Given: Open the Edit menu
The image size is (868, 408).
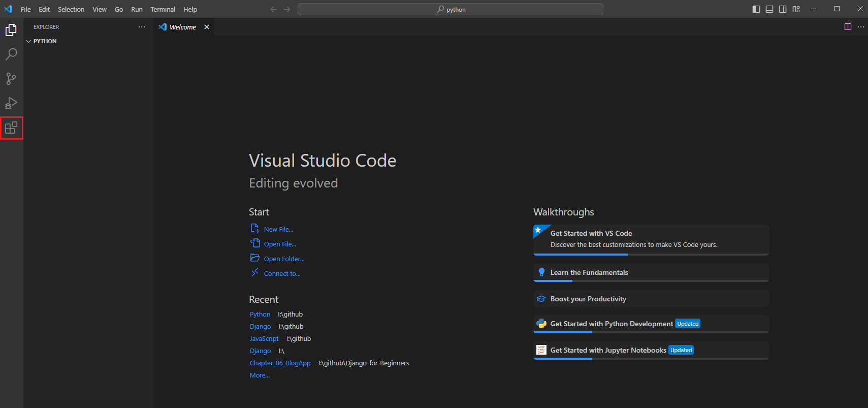Looking at the screenshot, I should tap(44, 9).
